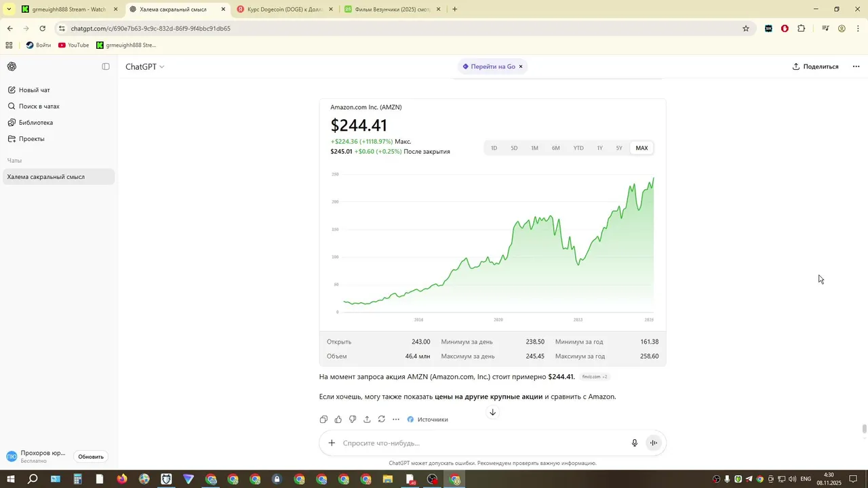This screenshot has height=488, width=868.
Task: Open the Войти bookmark
Action: point(38,45)
